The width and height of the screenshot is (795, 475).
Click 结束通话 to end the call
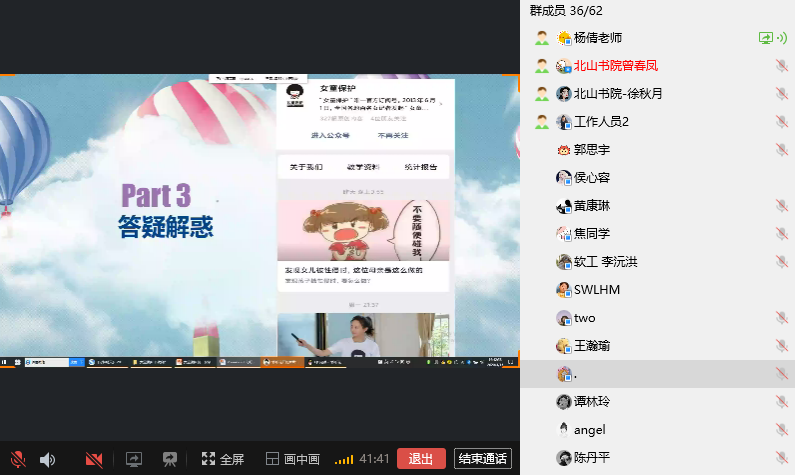coord(482,459)
